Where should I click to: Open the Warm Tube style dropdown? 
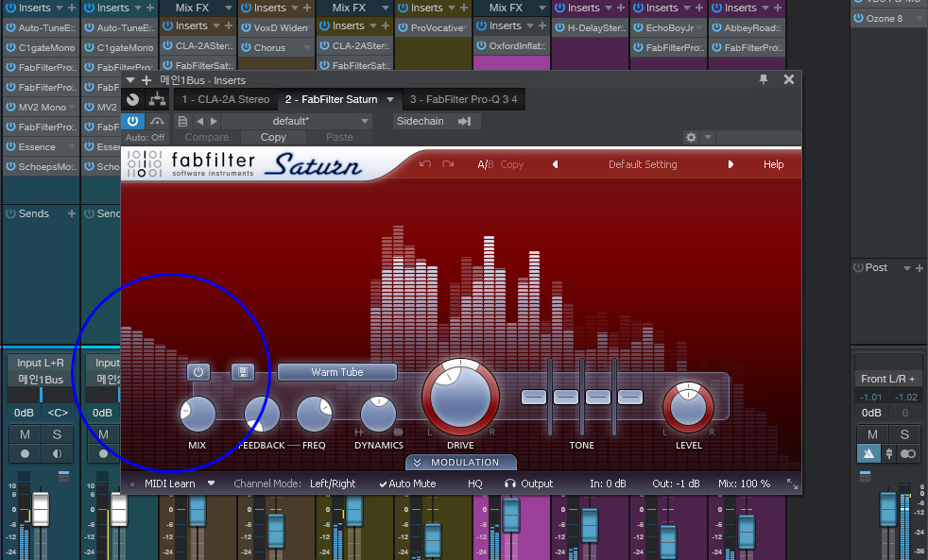pyautogui.click(x=337, y=372)
